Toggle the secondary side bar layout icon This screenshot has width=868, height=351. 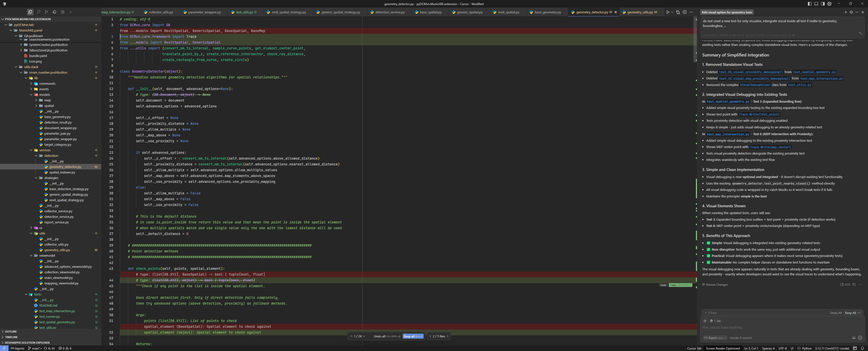pyautogui.click(x=823, y=4)
